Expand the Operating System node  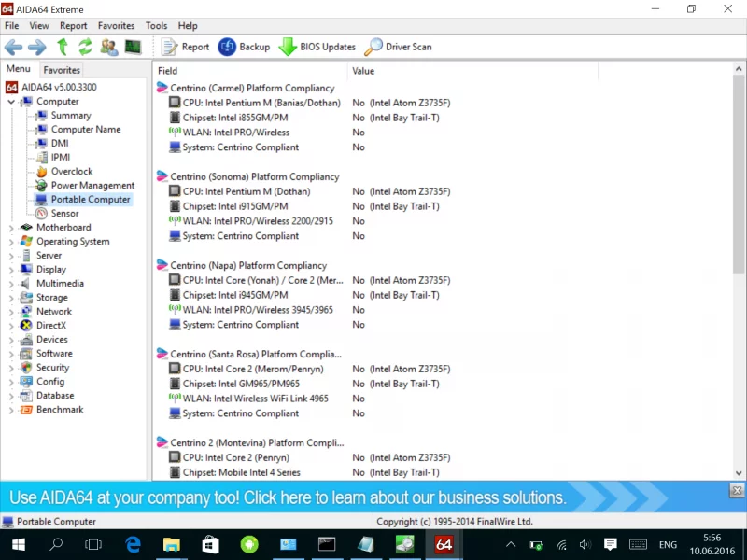(x=11, y=242)
